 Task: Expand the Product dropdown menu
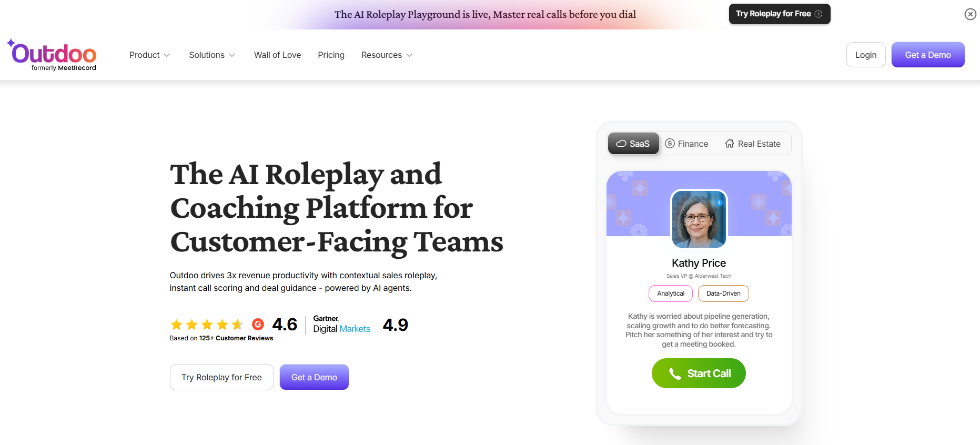coord(149,55)
